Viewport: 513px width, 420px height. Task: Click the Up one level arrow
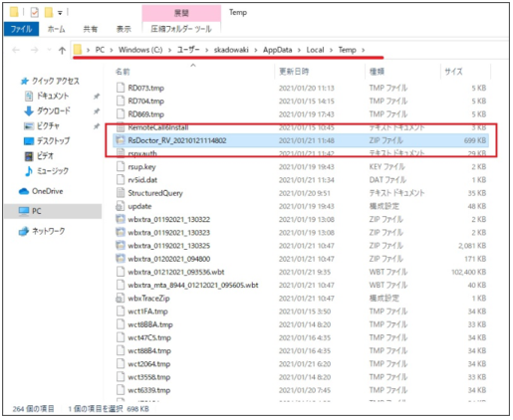pyautogui.click(x=62, y=50)
